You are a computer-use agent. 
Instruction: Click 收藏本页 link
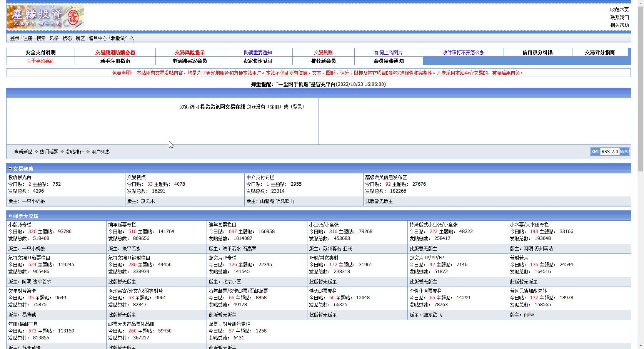pos(619,10)
